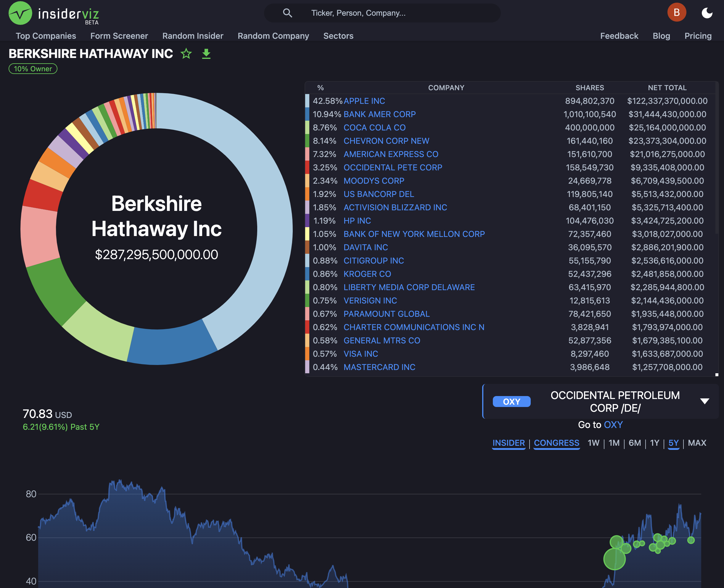Sort by the COMPANY column header
Screen dimensions: 724x588
[446, 88]
